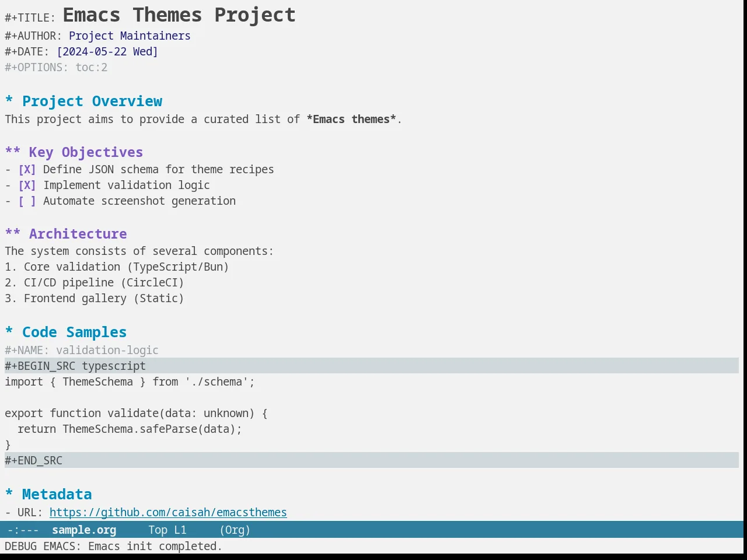
Task: Fold the Key Objectives heading stars
Action: [x=12, y=152]
